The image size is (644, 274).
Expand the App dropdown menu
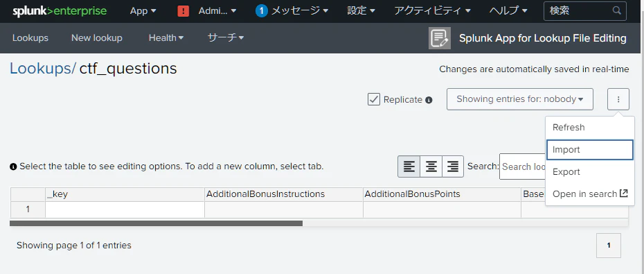pos(143,11)
